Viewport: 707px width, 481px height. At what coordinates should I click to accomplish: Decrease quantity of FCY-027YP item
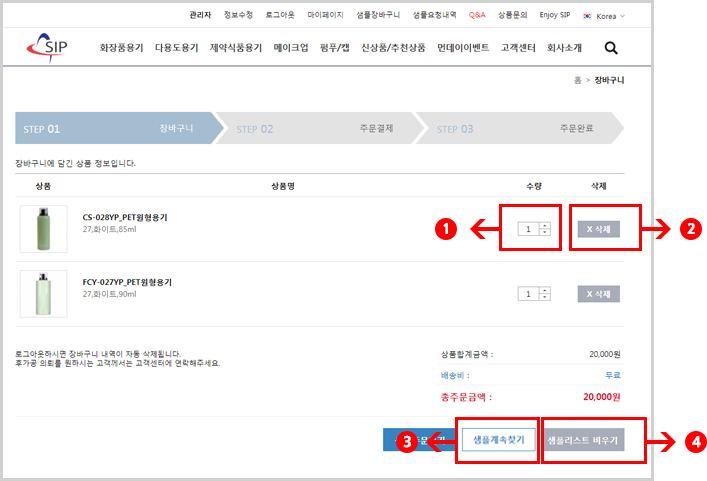tap(545, 297)
